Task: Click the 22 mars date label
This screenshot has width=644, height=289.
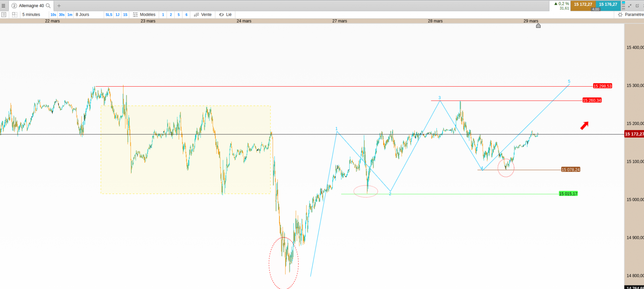Action: (53, 21)
